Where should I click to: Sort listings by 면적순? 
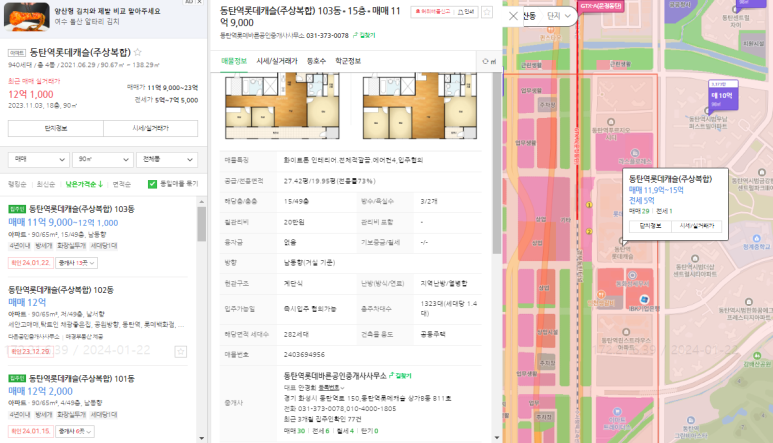pyautogui.click(x=121, y=184)
